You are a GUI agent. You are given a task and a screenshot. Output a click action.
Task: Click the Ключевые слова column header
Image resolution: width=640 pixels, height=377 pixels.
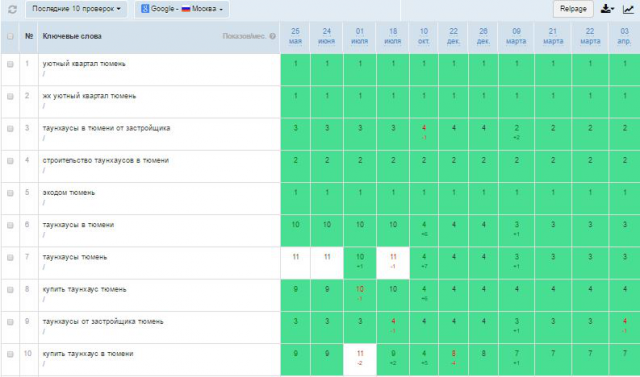(72, 36)
